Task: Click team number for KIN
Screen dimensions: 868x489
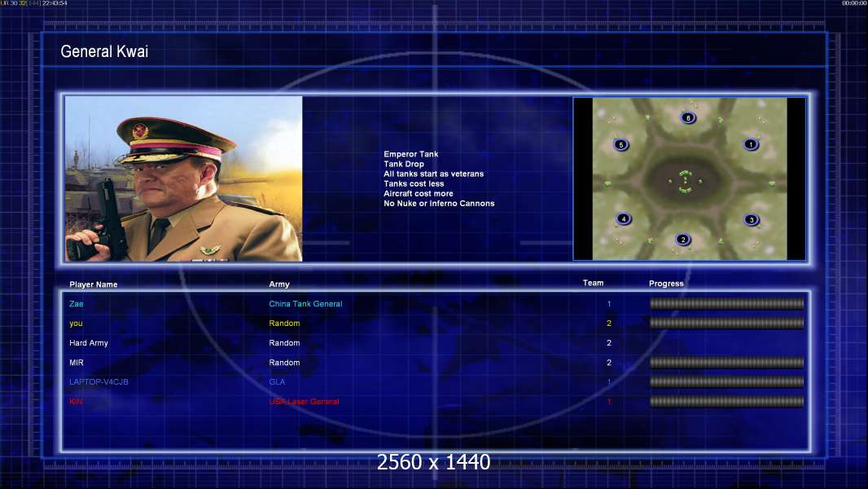Action: pos(609,402)
